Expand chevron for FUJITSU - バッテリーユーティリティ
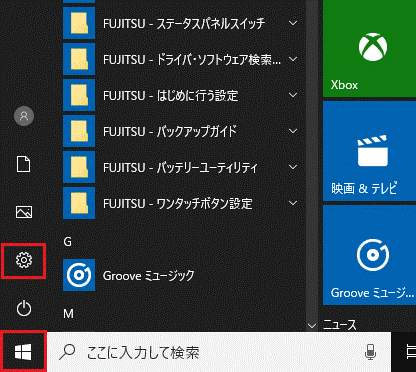This screenshot has height=372, width=416. 293,167
